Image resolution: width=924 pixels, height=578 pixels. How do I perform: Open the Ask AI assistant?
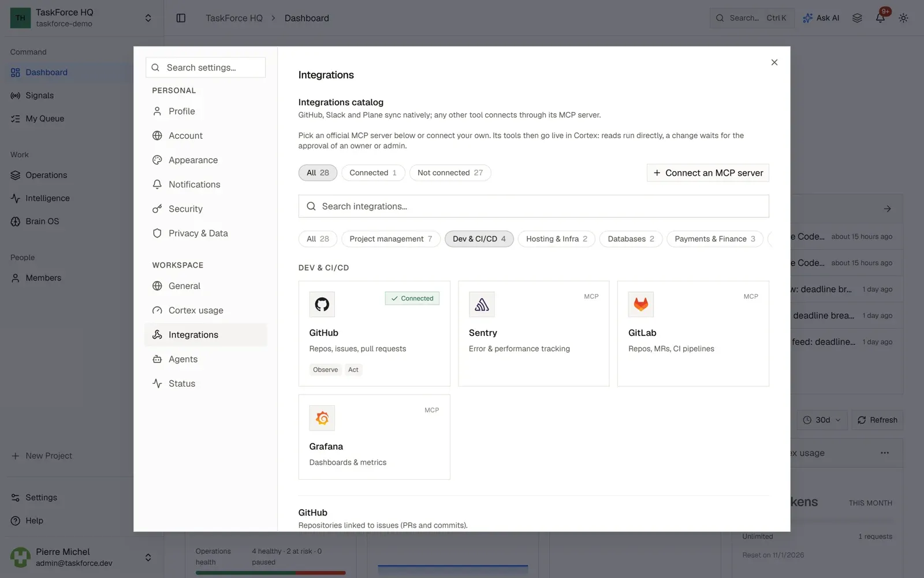[821, 18]
